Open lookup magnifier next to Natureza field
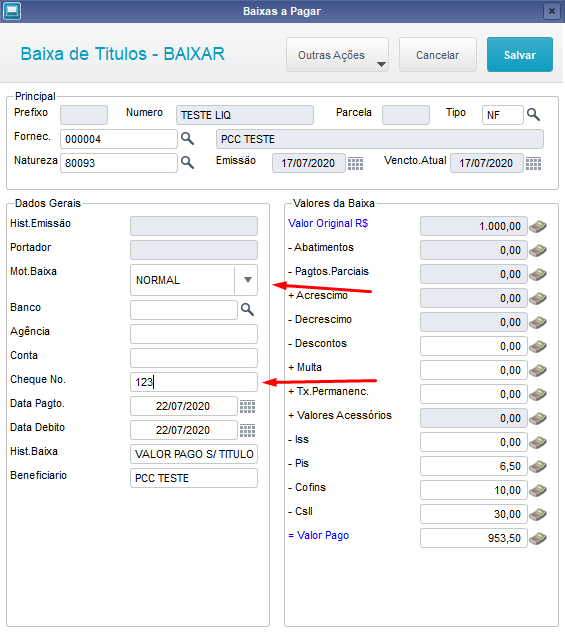565x632 pixels. pyautogui.click(x=187, y=162)
